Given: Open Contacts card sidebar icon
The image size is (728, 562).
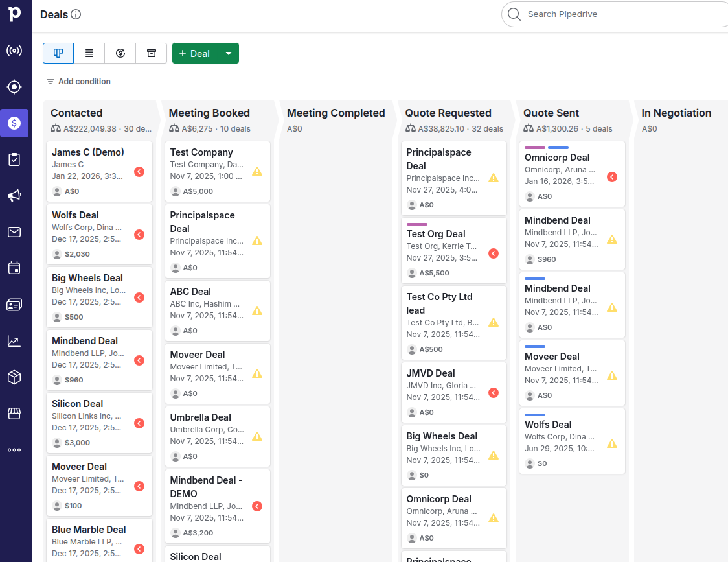Looking at the screenshot, I should click(x=14, y=305).
